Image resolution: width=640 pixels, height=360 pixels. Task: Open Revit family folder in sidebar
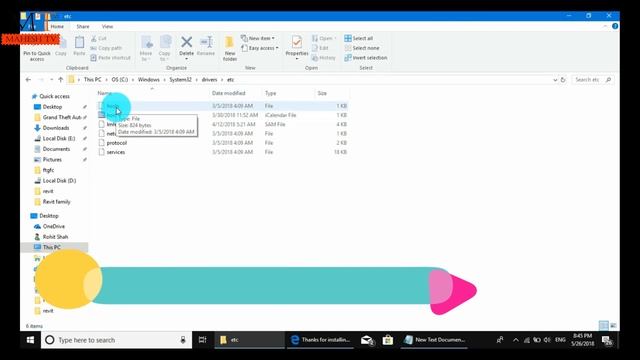(56, 202)
